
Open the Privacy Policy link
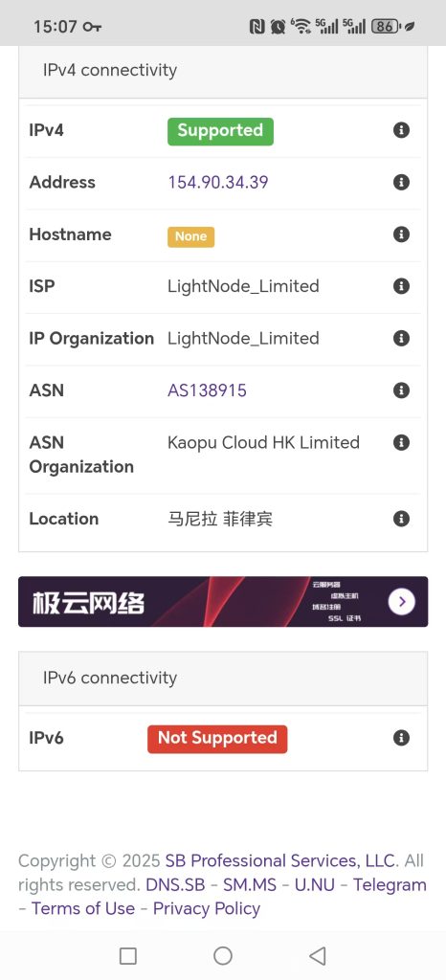pos(207,909)
